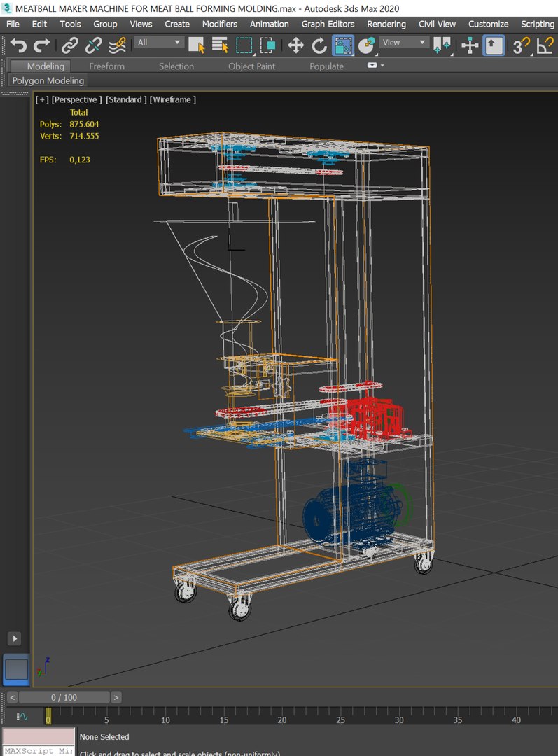Open the Customize menu
This screenshot has height=756, width=558.
[488, 24]
